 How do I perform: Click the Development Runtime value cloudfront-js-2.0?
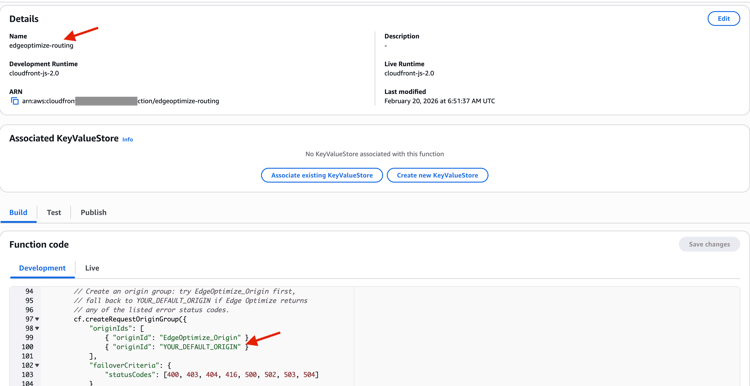point(34,74)
